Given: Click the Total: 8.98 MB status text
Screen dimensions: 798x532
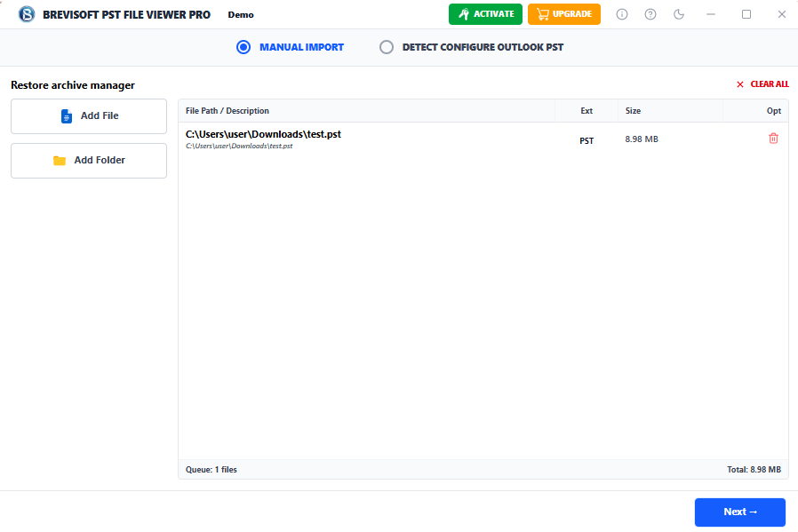Looking at the screenshot, I should point(754,470).
